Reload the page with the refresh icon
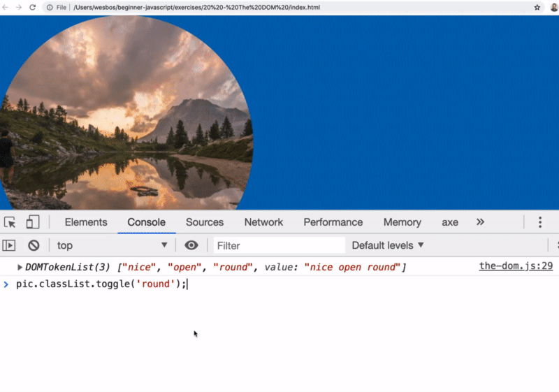Viewport: 559px width, 392px height. (x=32, y=7)
